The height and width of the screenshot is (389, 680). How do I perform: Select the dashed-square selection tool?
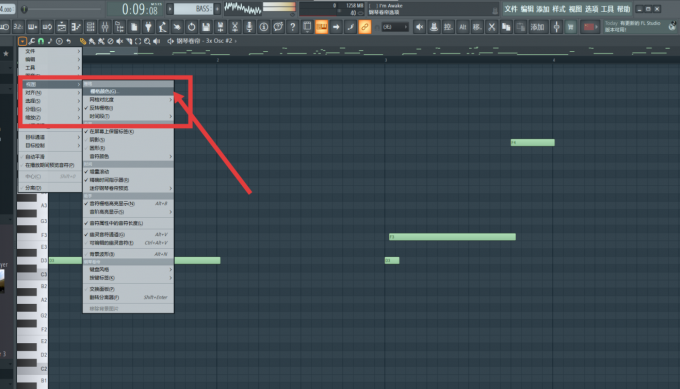(138, 41)
